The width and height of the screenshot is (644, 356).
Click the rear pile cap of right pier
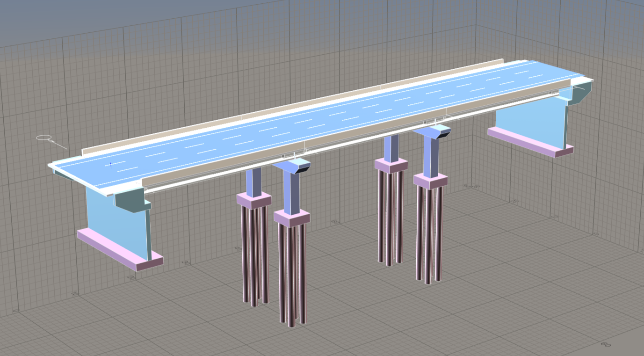(391, 165)
